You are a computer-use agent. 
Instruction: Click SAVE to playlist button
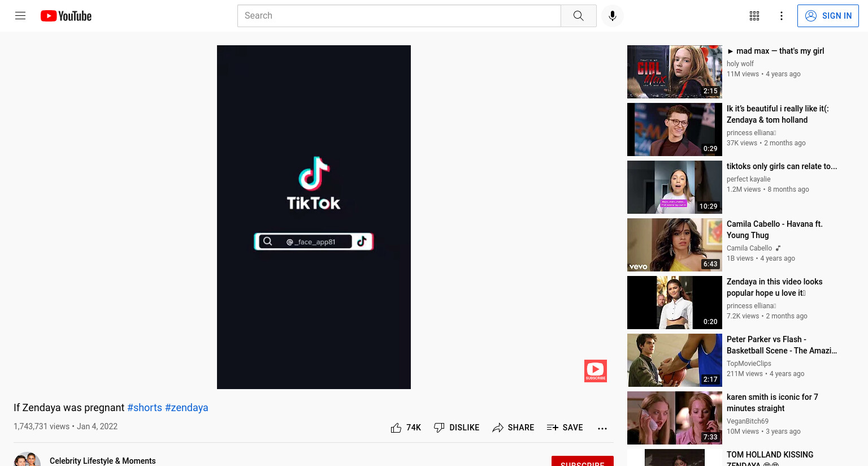565,428
